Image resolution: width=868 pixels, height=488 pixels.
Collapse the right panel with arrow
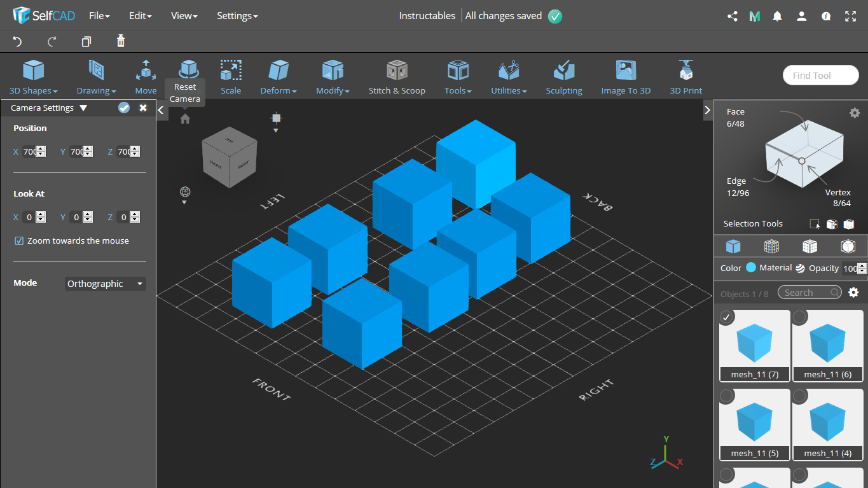[707, 110]
